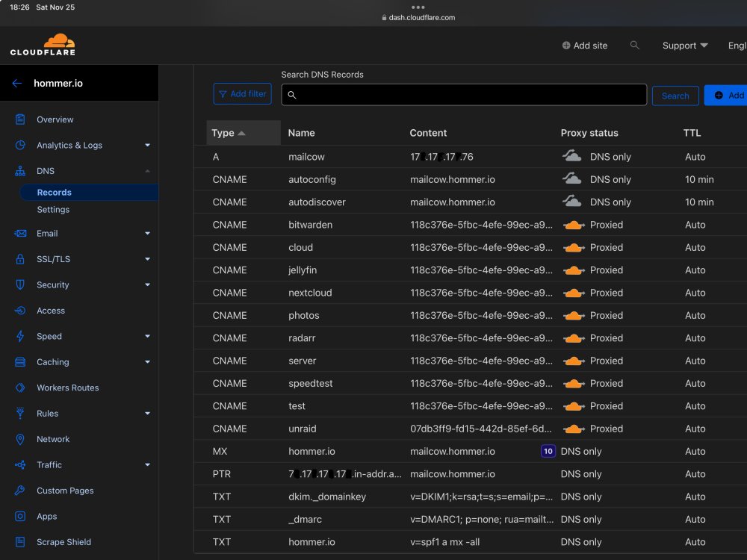Screen dimensions: 747x560
Task: Click the magnifier icon in top navigation
Action: pyautogui.click(x=634, y=46)
